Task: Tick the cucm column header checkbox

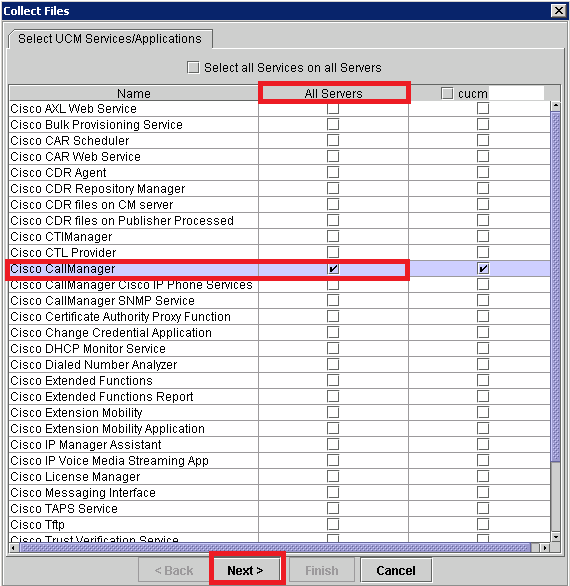Action: (447, 93)
